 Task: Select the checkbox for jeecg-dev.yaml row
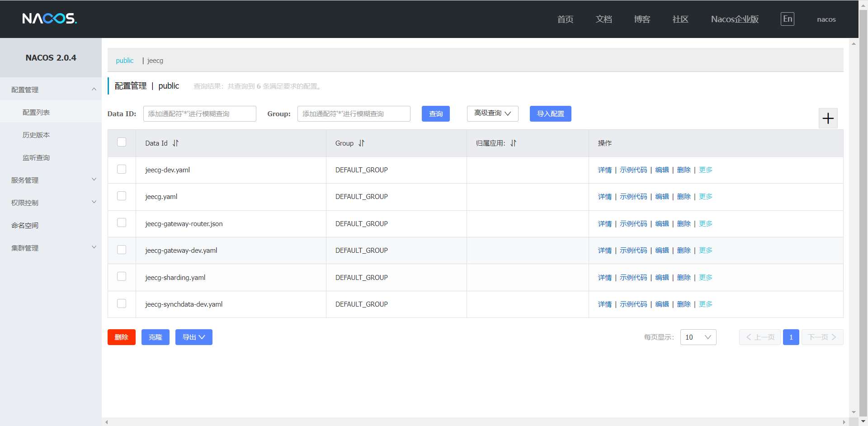121,169
